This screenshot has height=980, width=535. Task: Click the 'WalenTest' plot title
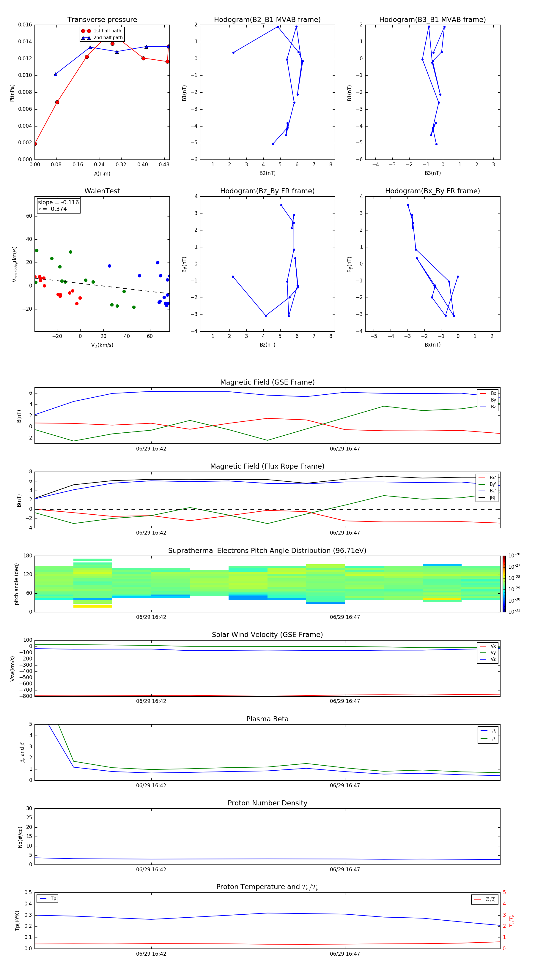pos(102,191)
